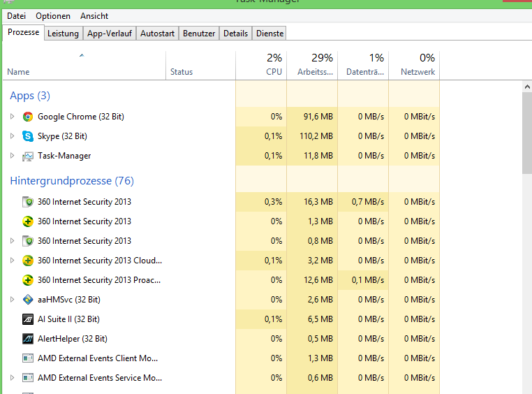Click the AI Suite II icon

28,319
